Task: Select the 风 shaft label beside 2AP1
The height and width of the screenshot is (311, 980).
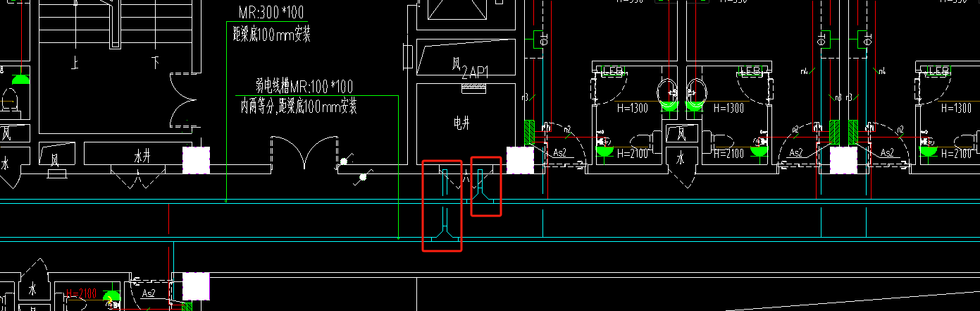Action: pyautogui.click(x=456, y=65)
